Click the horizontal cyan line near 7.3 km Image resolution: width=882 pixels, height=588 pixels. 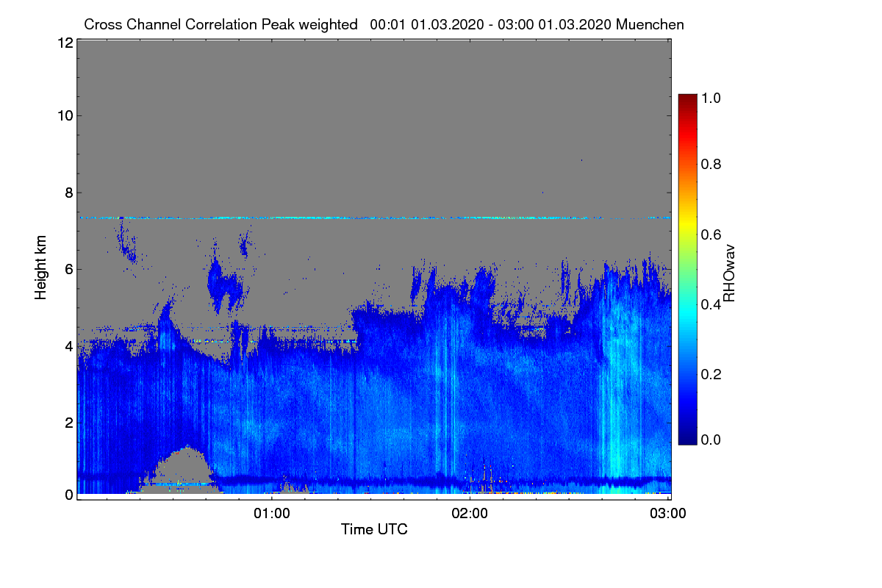(x=373, y=218)
